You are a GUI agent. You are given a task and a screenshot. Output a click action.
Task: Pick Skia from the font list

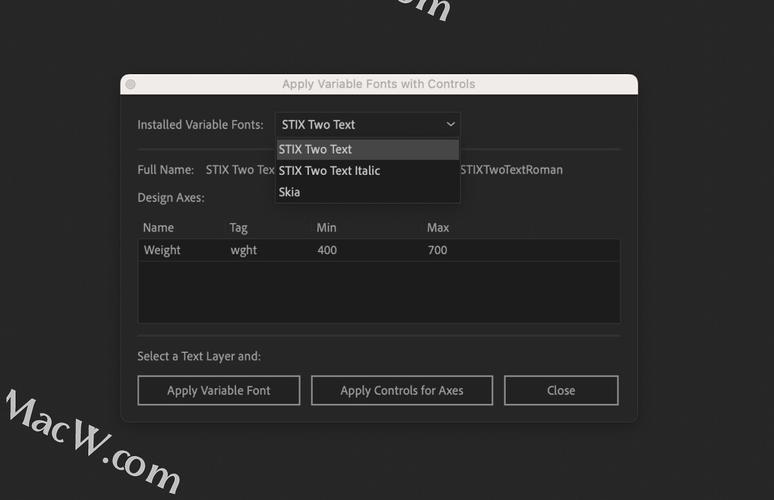(368, 192)
